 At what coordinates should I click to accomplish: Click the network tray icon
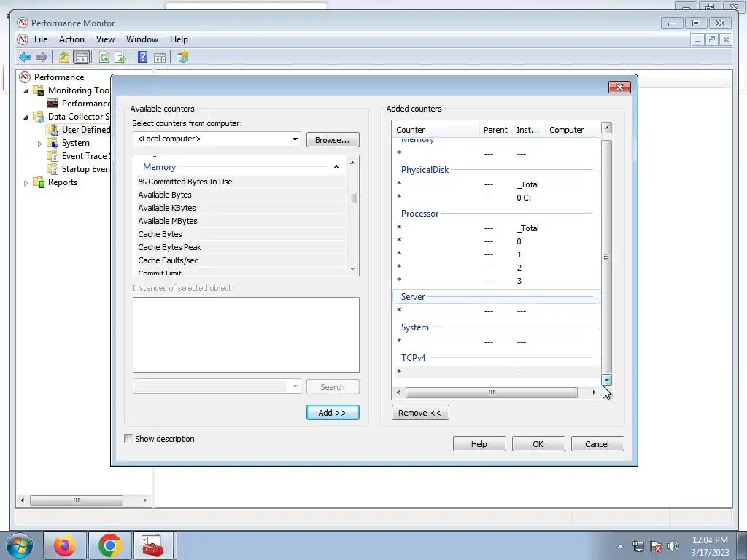[x=638, y=546]
